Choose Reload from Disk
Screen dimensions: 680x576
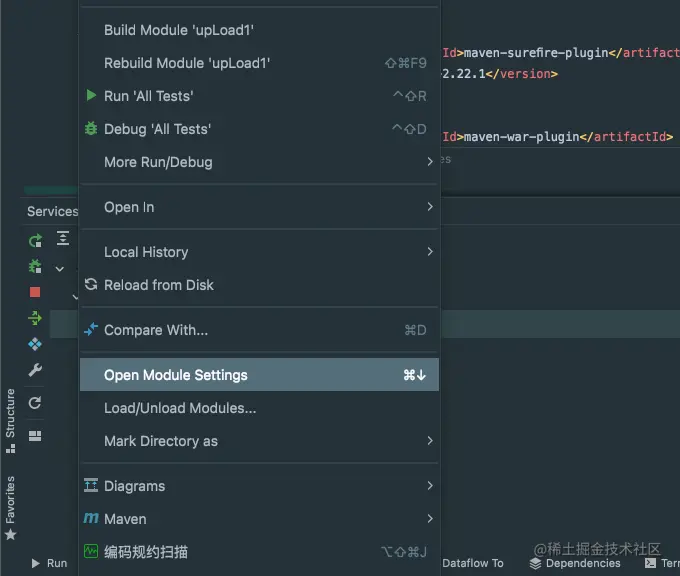coord(159,285)
